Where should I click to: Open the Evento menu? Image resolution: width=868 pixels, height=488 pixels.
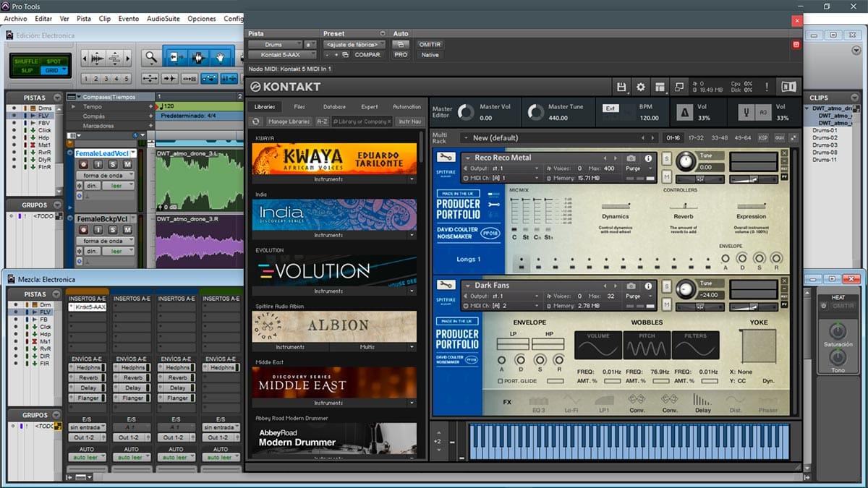[x=129, y=19]
